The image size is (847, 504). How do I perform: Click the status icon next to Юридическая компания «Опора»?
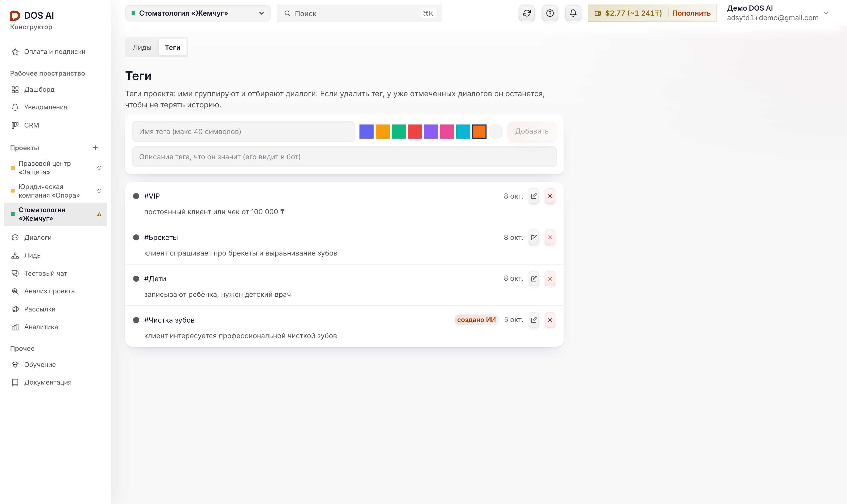tap(99, 191)
